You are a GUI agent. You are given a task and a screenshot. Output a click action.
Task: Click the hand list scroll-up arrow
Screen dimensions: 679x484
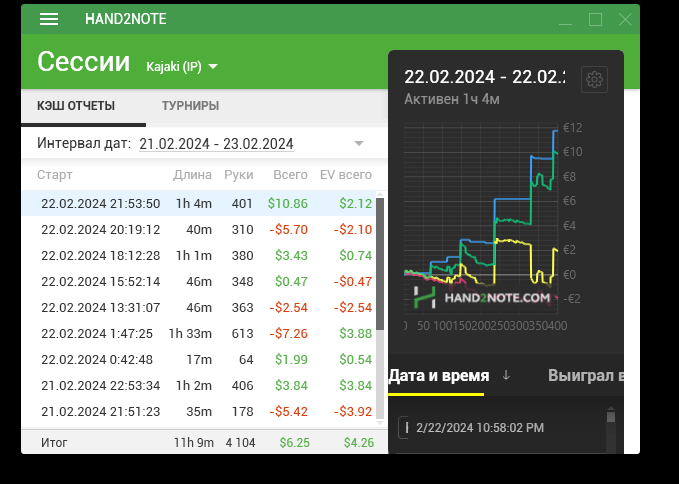point(611,408)
